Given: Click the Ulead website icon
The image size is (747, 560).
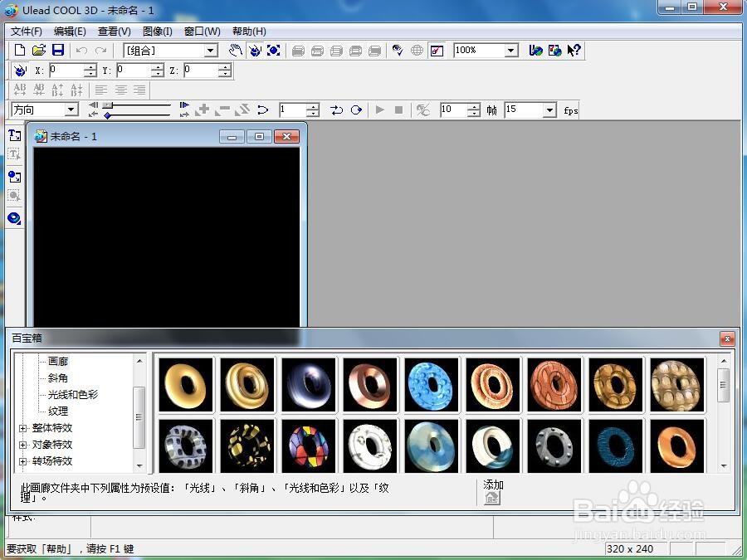Looking at the screenshot, I should pos(536,51).
